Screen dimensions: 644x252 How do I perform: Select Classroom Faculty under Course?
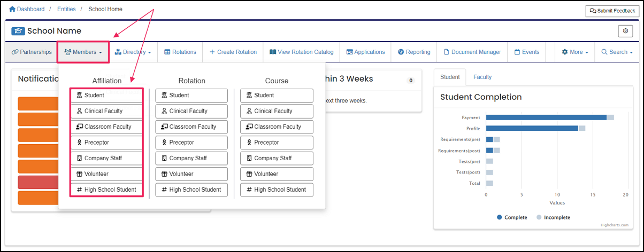pos(277,127)
